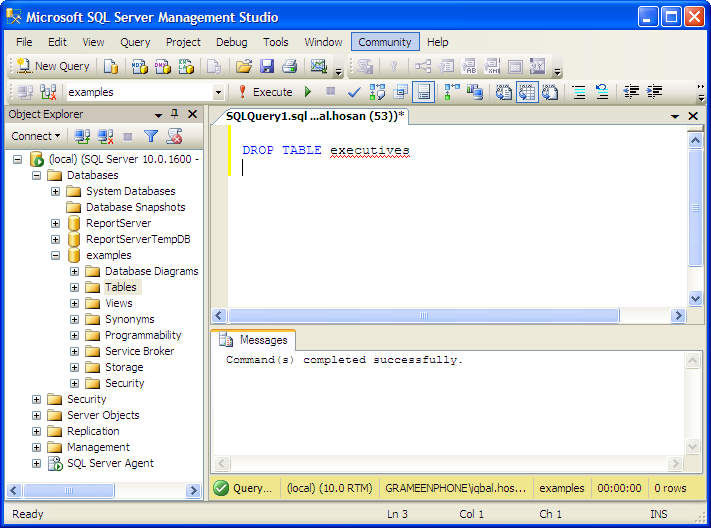Click the editor scroll down arrow
711x528 pixels.
coord(695,298)
